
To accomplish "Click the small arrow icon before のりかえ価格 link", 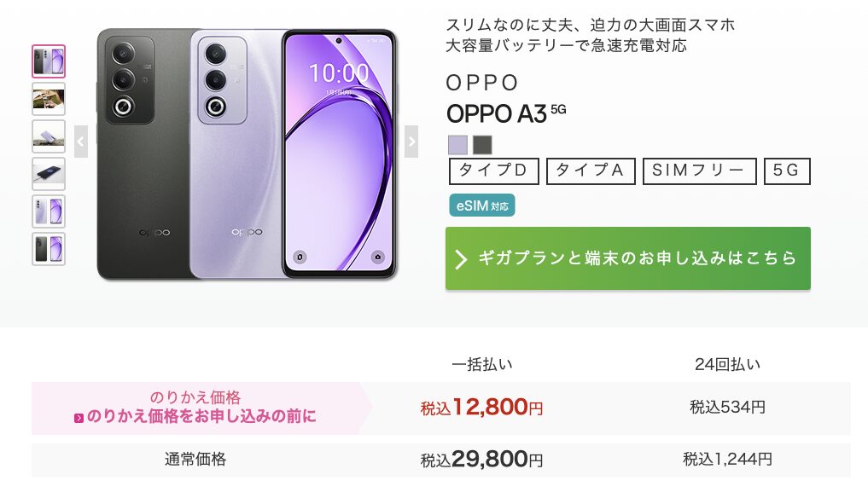I will pos(79,419).
